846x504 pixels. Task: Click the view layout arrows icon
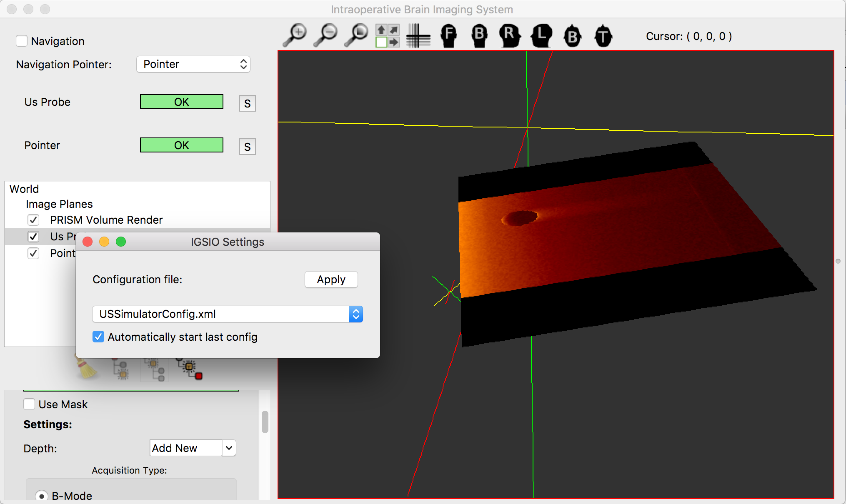[x=387, y=36]
